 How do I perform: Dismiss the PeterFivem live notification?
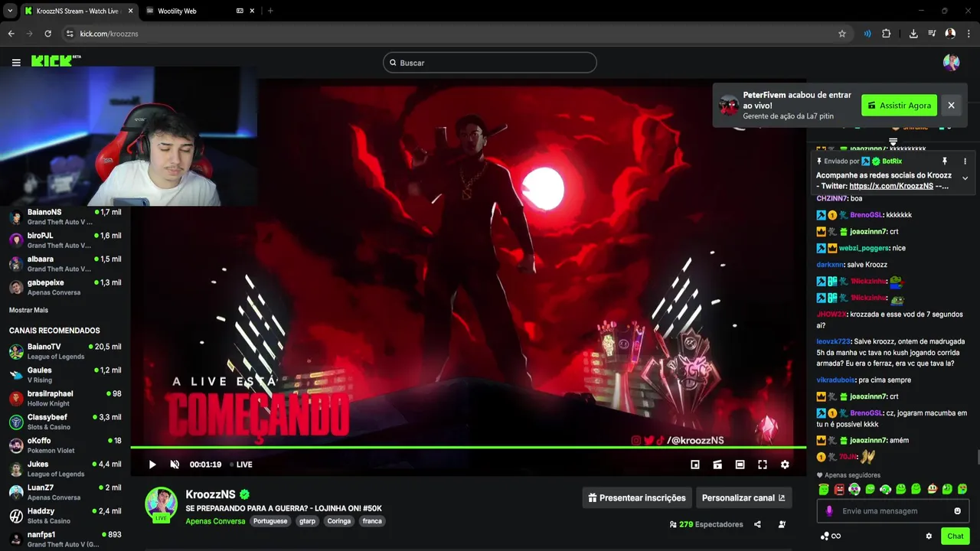pos(951,106)
